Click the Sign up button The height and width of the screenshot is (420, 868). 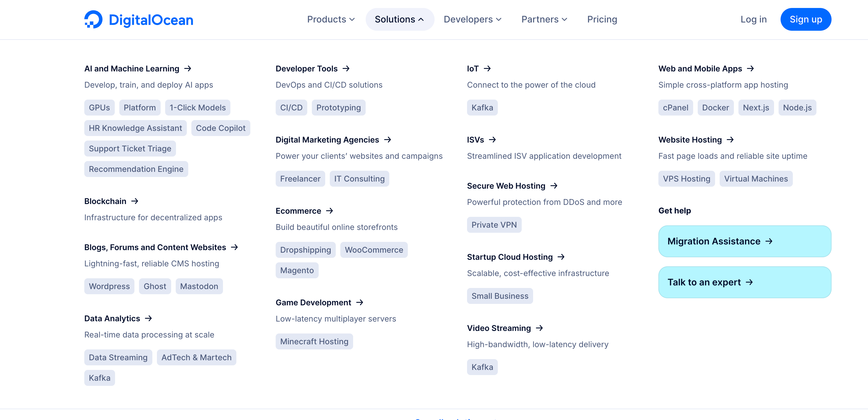[806, 19]
